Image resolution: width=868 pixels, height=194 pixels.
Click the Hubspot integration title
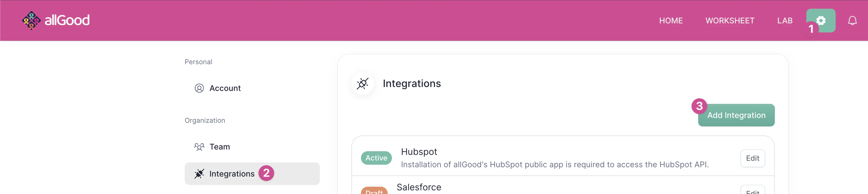pos(419,152)
